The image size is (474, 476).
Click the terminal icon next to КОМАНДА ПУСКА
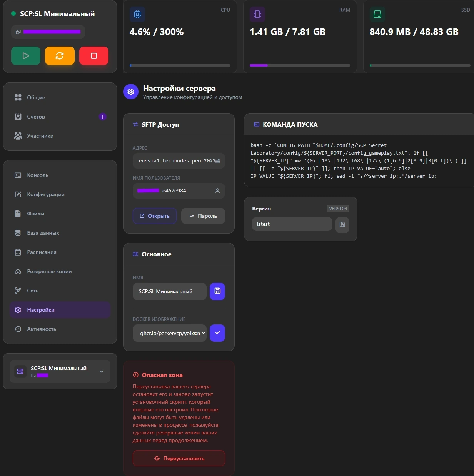(x=257, y=125)
